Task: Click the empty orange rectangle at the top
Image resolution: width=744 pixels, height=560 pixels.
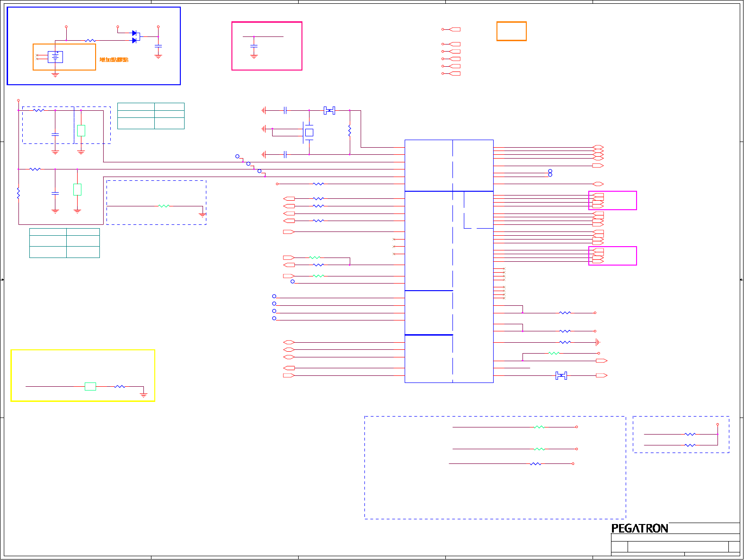Action: coord(511,31)
